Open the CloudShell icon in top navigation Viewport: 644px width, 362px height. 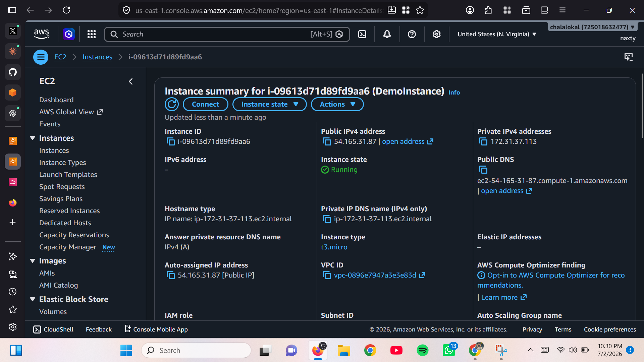pos(362,34)
